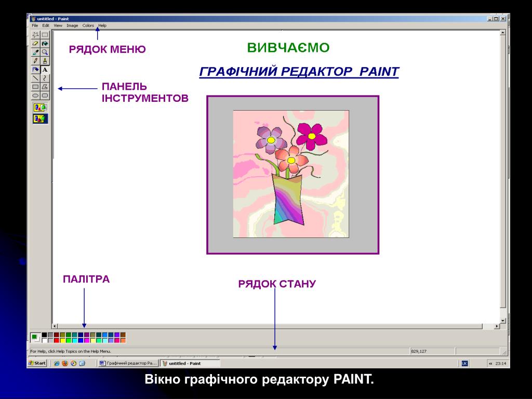The width and height of the screenshot is (532, 399).
Task: Open the Image menu
Action: click(72, 25)
